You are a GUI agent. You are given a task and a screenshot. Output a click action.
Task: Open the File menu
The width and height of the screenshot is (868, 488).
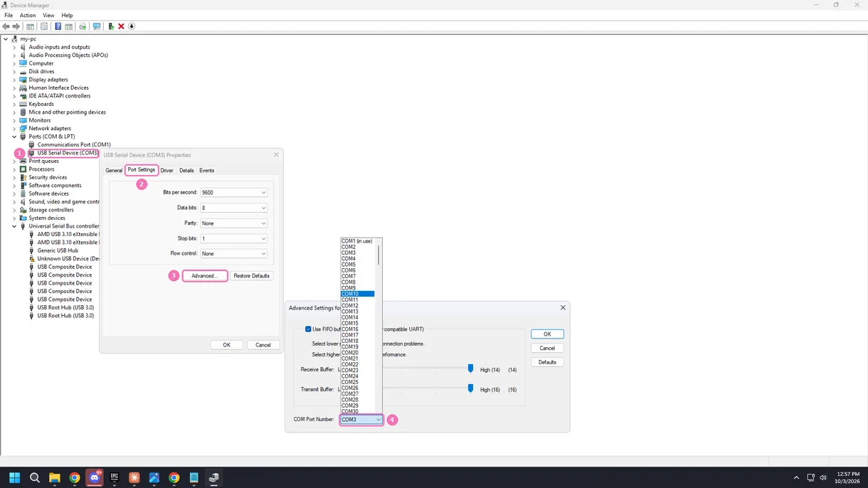tap(9, 15)
